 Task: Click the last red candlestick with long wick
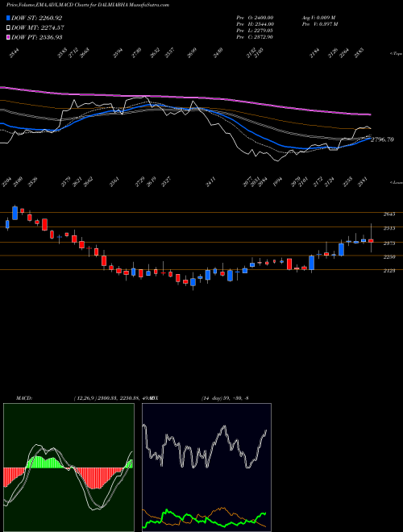[x=371, y=240]
